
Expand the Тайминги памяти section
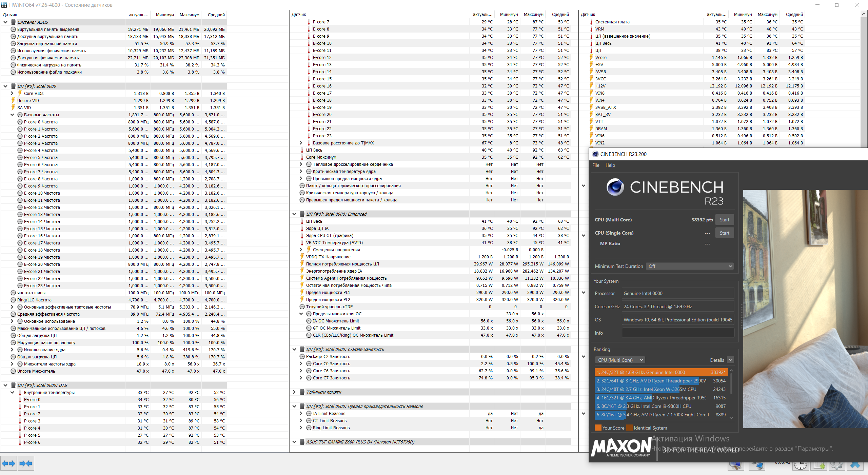(x=294, y=392)
